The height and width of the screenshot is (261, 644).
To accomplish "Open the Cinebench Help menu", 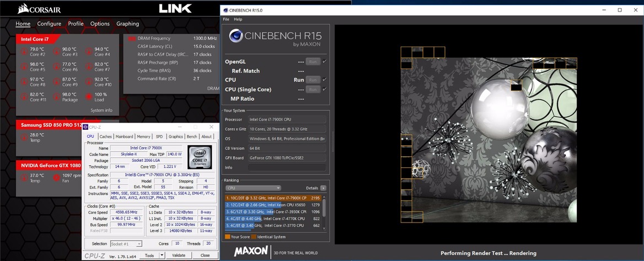I will pos(238,19).
